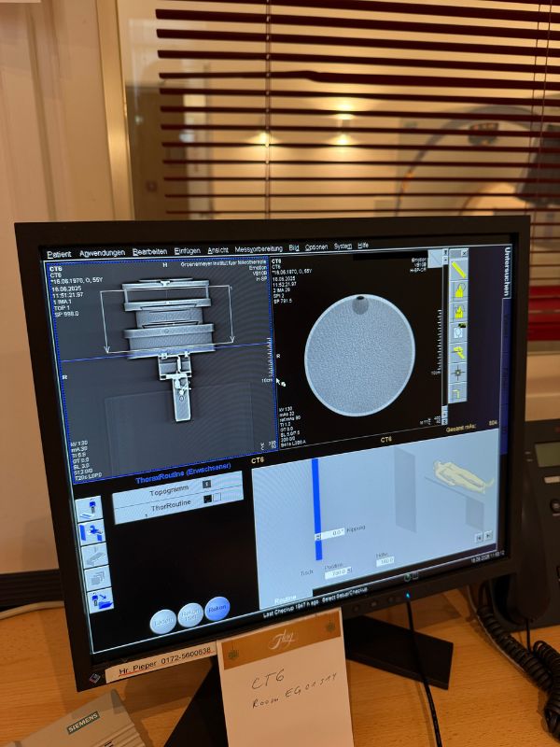Image resolution: width=560 pixels, height=747 pixels.
Task: Select the yellow line distance tool
Action: point(458,269)
